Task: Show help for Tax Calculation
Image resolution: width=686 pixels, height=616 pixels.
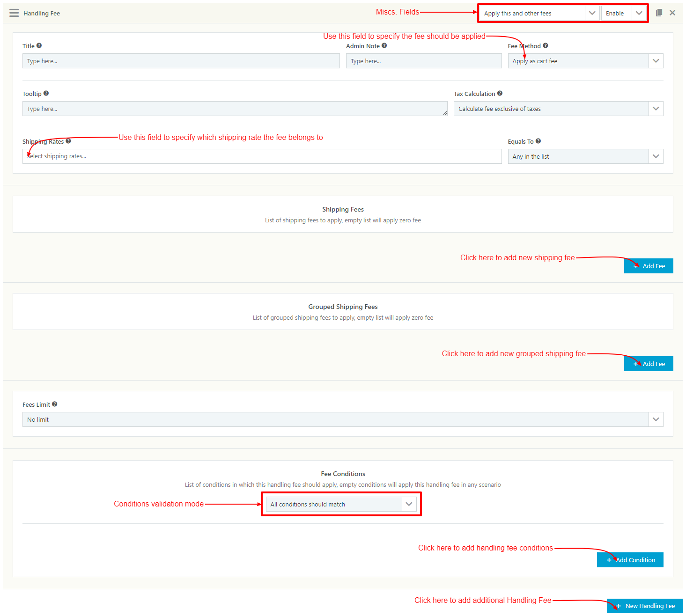Action: tap(500, 93)
